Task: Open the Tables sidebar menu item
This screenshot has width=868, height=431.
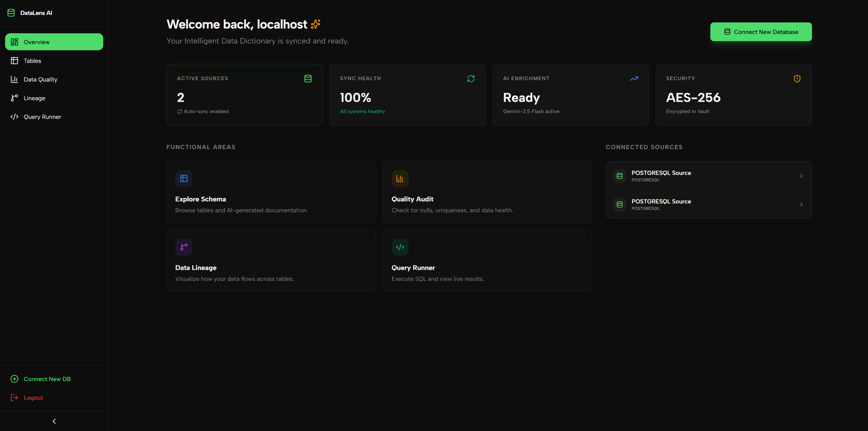Action: click(32, 61)
